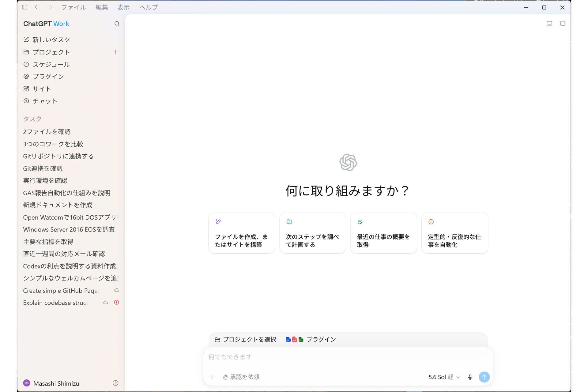The image size is (588, 392).
Task: Click 承認を依頼 button
Action: (x=241, y=377)
